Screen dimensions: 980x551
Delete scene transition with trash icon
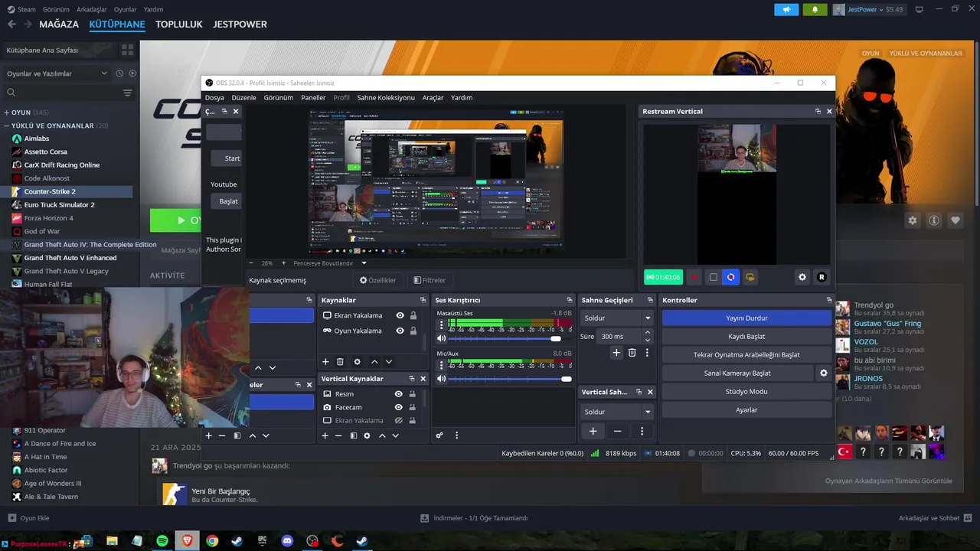tap(632, 353)
